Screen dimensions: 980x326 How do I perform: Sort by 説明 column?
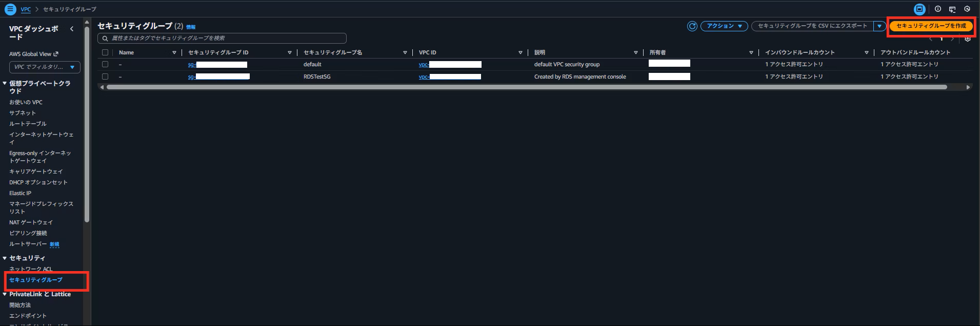(x=636, y=52)
